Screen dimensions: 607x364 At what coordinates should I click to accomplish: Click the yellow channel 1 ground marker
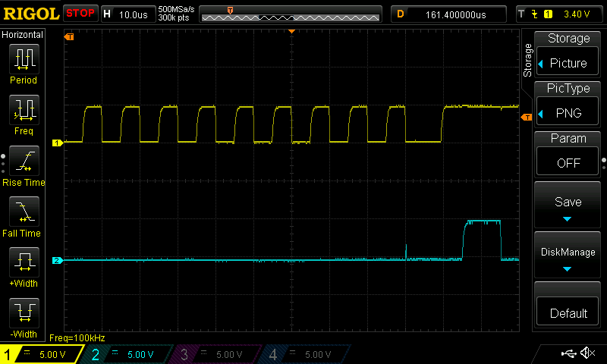(58, 143)
